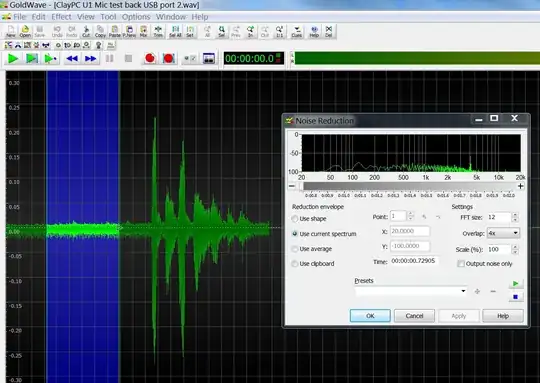Select the Use average radio button

pos(295,249)
